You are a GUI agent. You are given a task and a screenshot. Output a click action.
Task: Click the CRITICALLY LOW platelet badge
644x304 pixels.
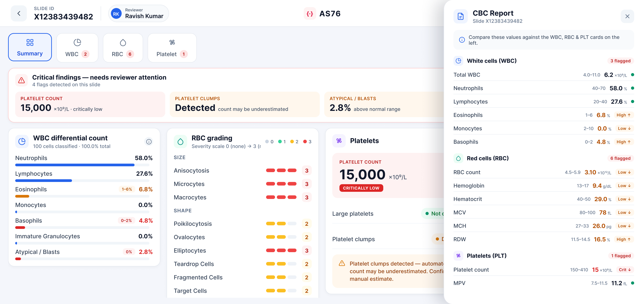click(x=361, y=188)
